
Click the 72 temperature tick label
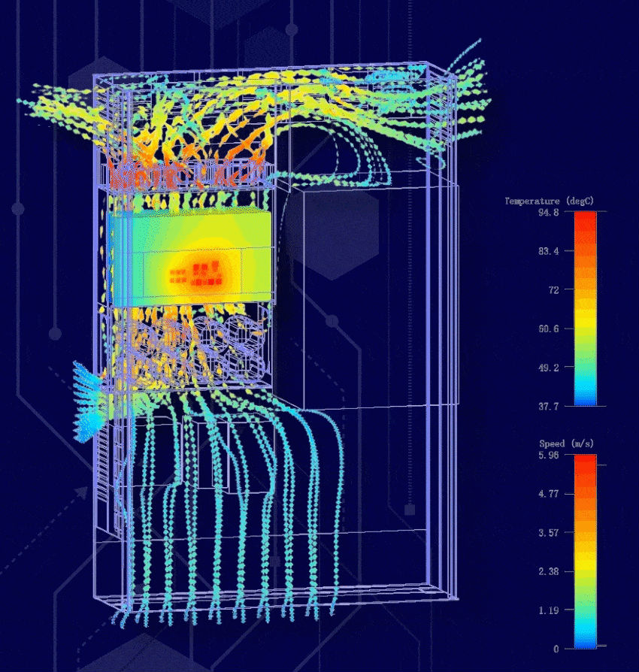pos(553,289)
